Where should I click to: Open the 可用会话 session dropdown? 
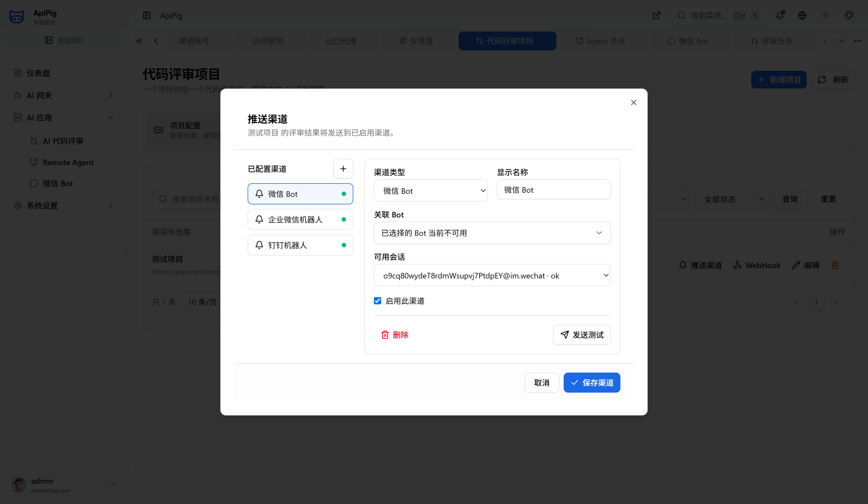(492, 275)
